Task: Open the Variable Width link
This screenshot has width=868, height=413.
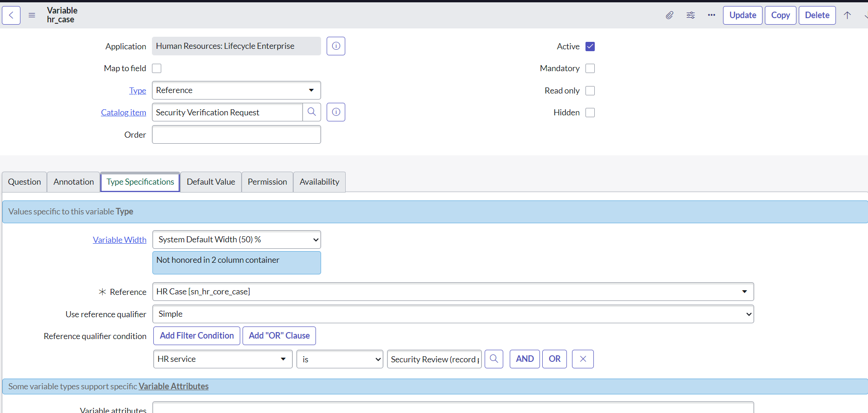Action: click(x=119, y=240)
